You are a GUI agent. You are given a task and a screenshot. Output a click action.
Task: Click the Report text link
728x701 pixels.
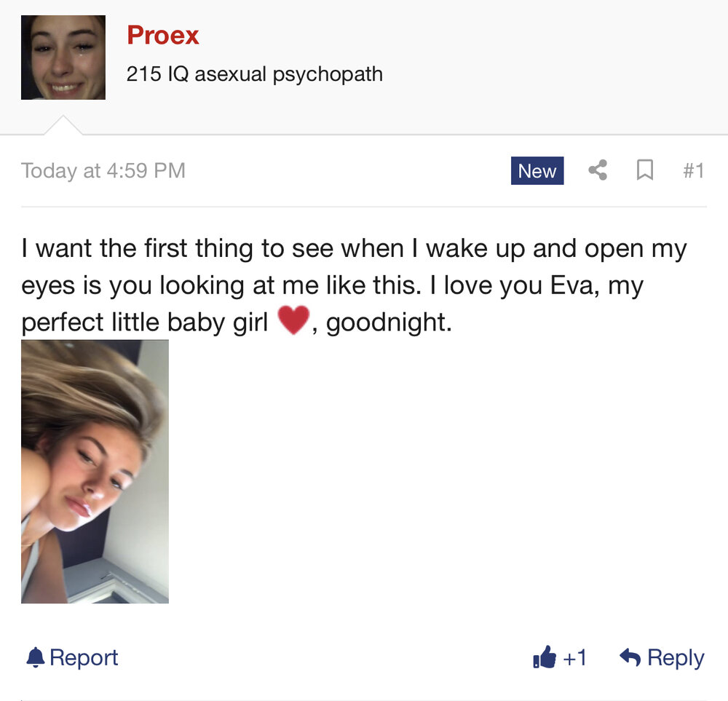point(84,657)
